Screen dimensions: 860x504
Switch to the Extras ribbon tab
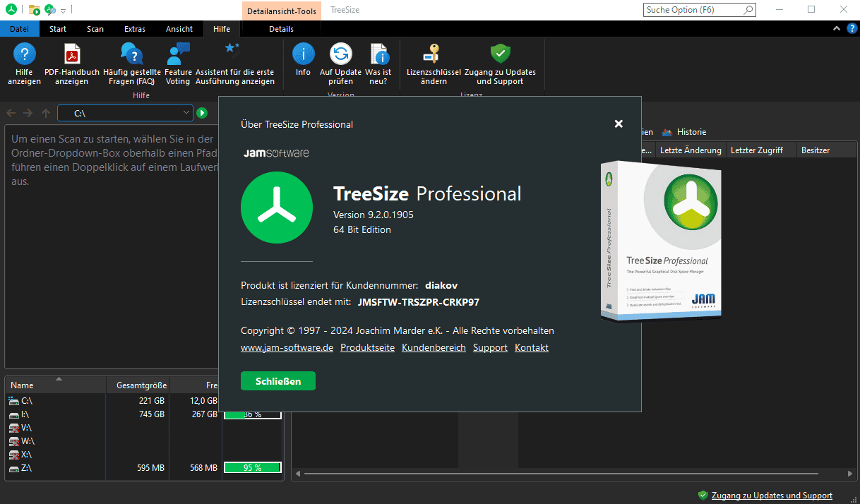pyautogui.click(x=135, y=29)
